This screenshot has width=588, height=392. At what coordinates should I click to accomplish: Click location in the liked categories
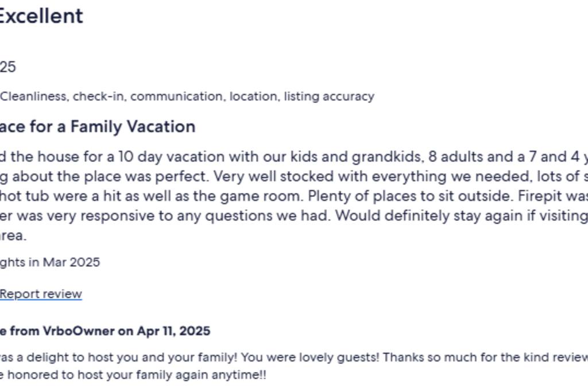tap(254, 96)
